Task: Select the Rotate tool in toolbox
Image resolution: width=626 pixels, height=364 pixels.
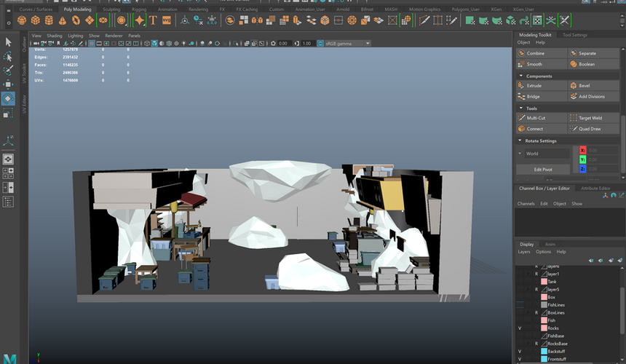Action: [x=8, y=98]
